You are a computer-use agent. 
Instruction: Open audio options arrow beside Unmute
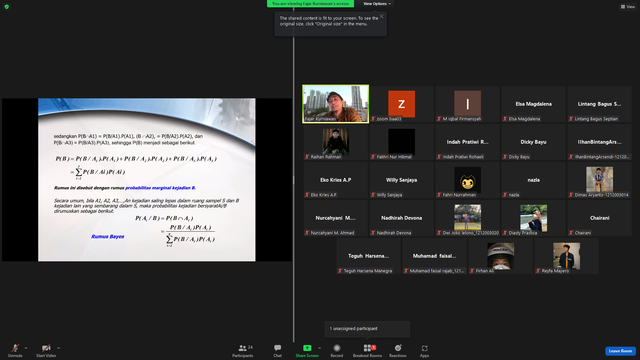point(26,348)
